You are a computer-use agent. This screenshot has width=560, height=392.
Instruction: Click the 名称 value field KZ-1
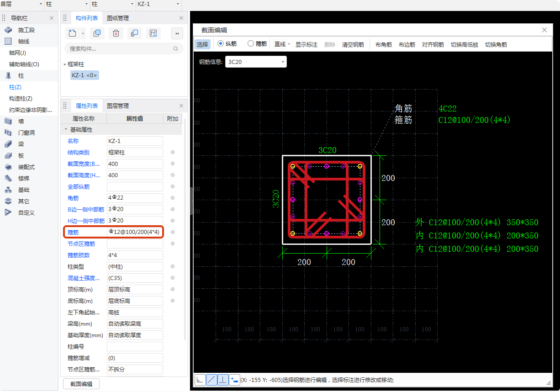[135, 141]
